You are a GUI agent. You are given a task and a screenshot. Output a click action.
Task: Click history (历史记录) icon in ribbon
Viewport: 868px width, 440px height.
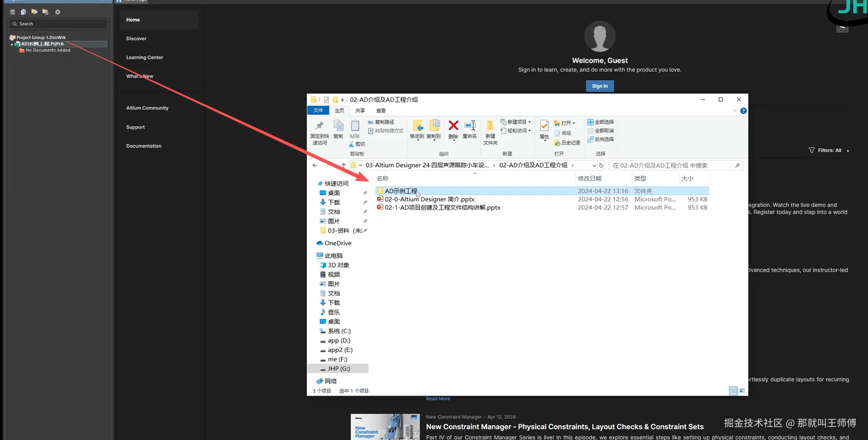[567, 143]
